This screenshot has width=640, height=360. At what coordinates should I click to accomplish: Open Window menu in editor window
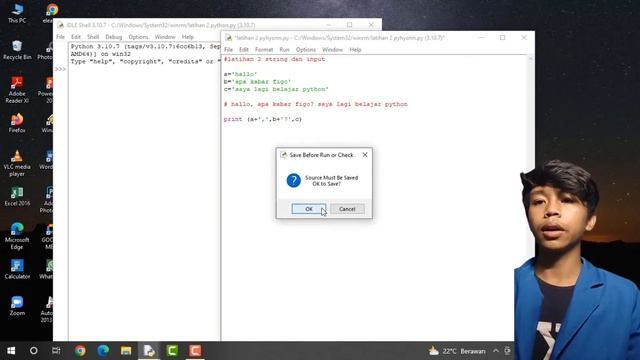pos(332,50)
